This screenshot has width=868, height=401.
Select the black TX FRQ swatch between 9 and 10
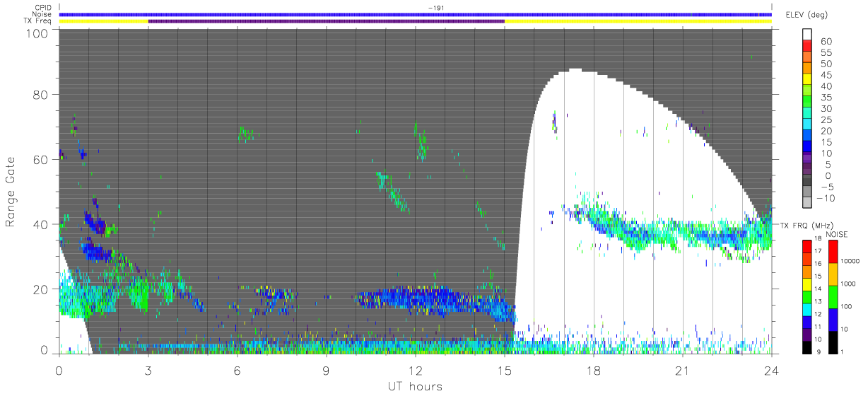tap(807, 347)
